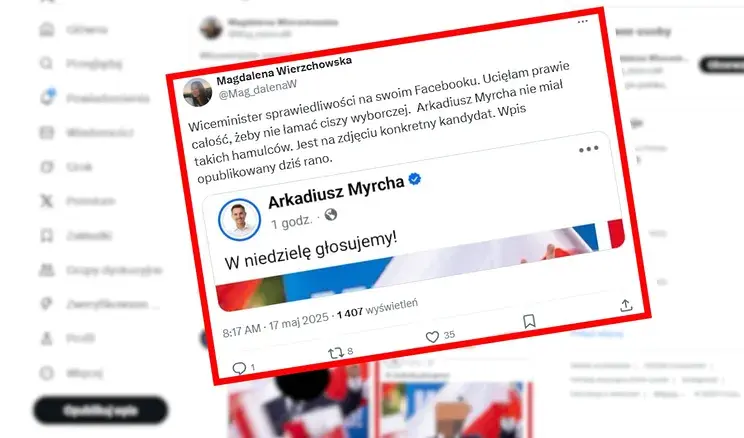744x438 pixels.
Task: Click Magdalena Wierzchowska's profile avatar
Action: tap(198, 93)
